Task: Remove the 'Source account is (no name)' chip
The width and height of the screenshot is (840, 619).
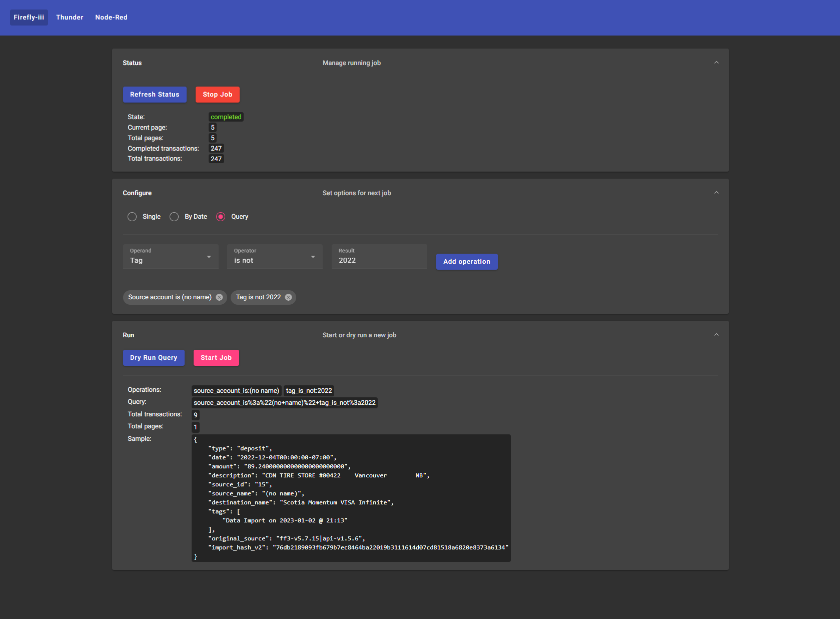Action: coord(219,297)
